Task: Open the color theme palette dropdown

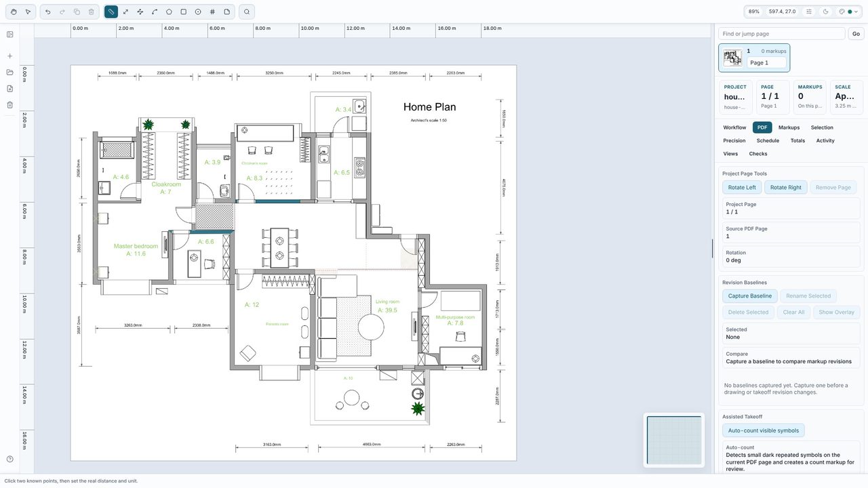Action: pyautogui.click(x=848, y=12)
